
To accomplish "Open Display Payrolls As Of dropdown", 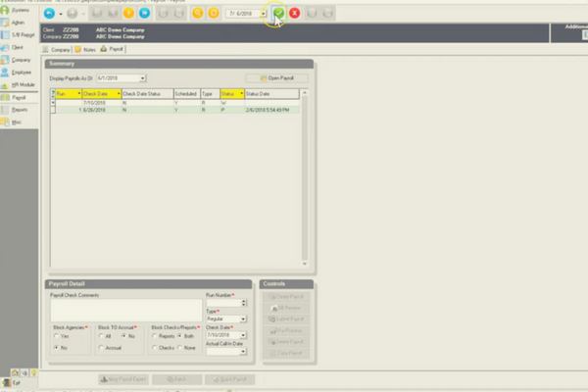I will [142, 78].
